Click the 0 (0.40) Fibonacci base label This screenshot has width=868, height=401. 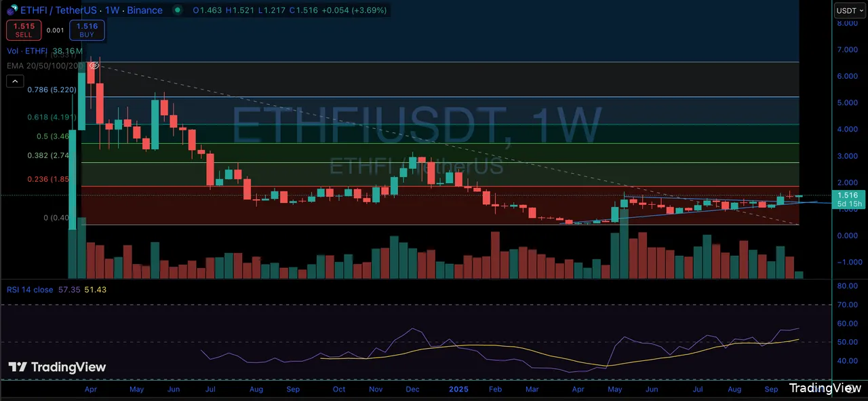click(x=56, y=218)
